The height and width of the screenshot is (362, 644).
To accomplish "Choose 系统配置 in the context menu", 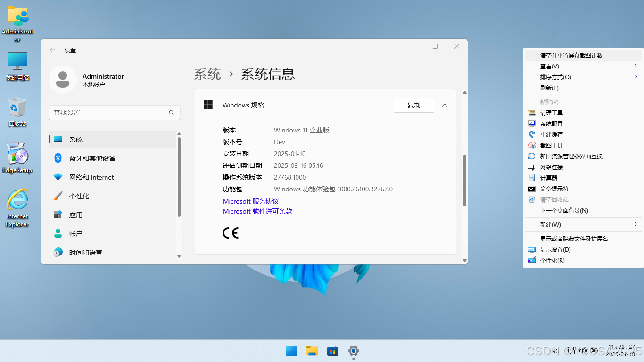I will point(583,123).
